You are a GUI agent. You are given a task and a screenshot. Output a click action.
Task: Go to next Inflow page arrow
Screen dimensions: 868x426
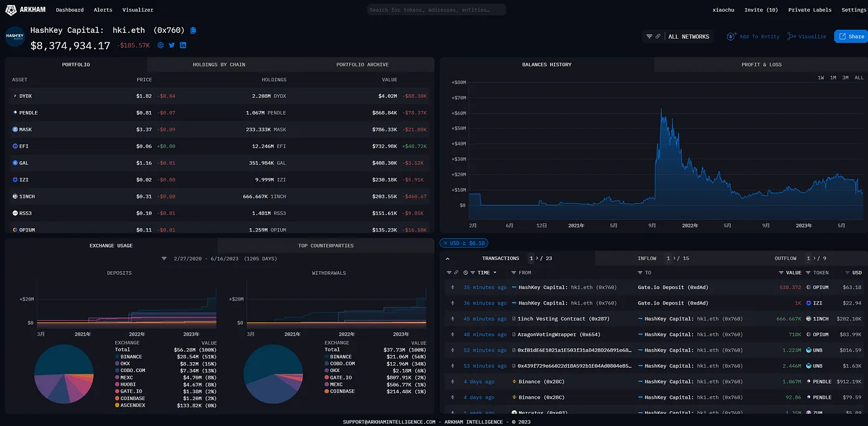tap(674, 259)
